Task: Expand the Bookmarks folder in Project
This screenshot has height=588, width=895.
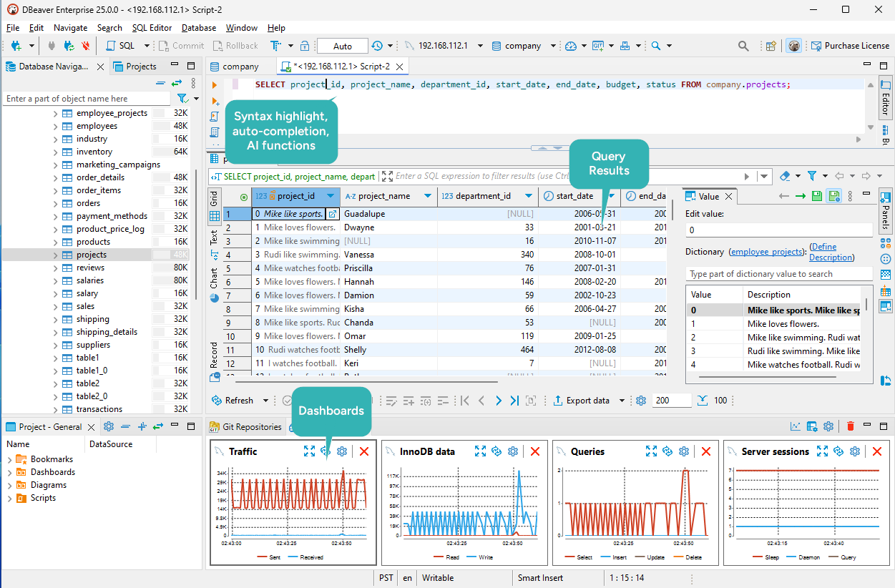Action: [x=9, y=459]
